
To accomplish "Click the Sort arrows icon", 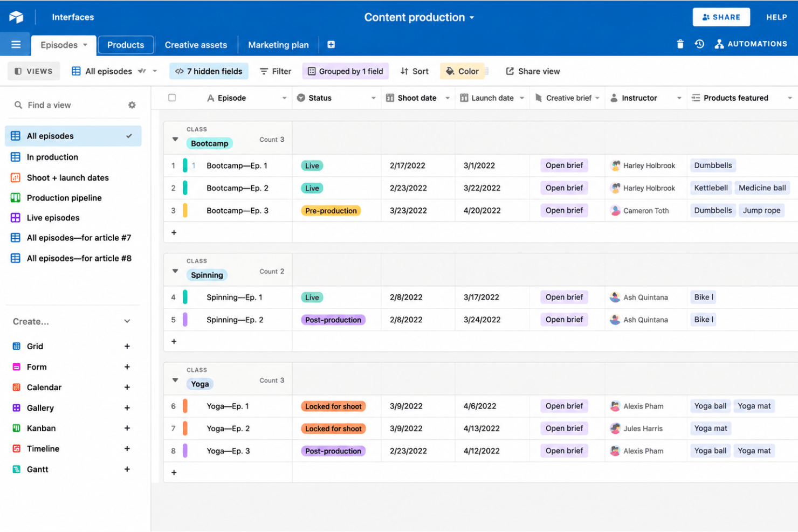I will [x=404, y=71].
